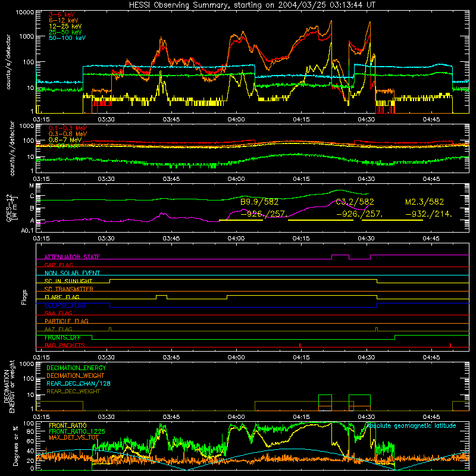Click the C3.2/582 flare annotation
The image size is (476, 476).
355,202
